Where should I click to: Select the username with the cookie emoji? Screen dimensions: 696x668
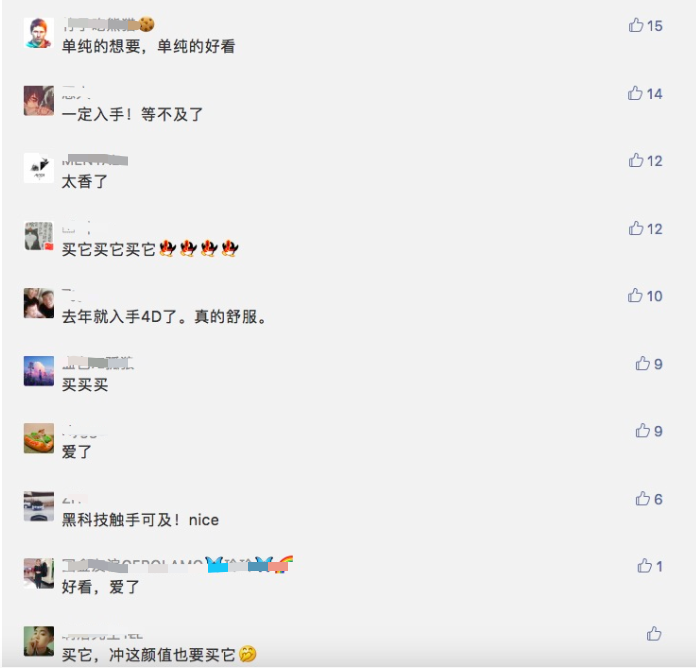click(x=108, y=24)
